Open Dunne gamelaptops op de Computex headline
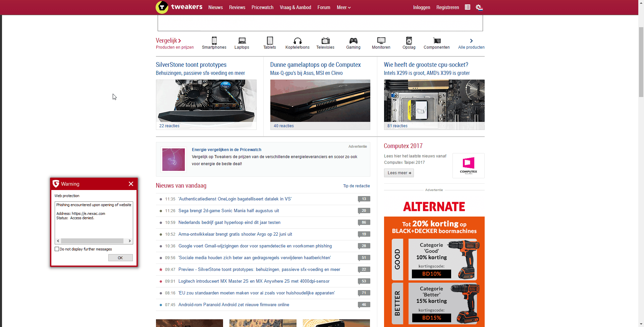The width and height of the screenshot is (644, 327). [315, 65]
